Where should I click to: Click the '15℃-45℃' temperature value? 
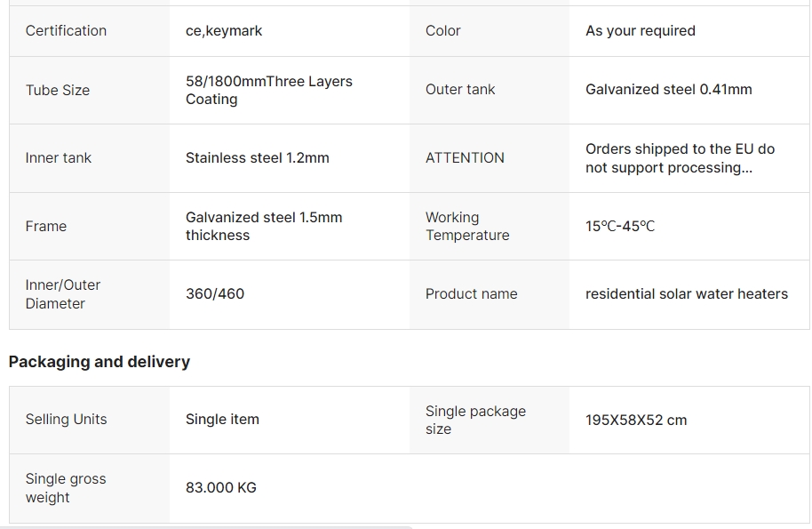pyautogui.click(x=620, y=227)
